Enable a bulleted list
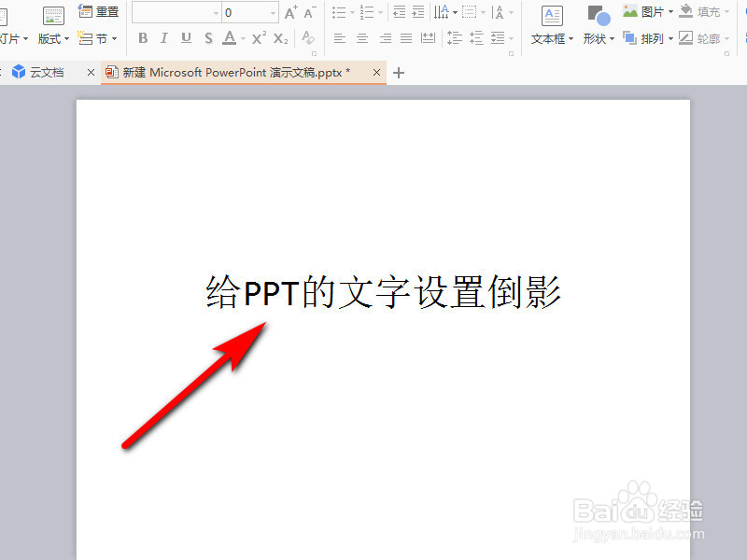This screenshot has width=747, height=560. (338, 12)
